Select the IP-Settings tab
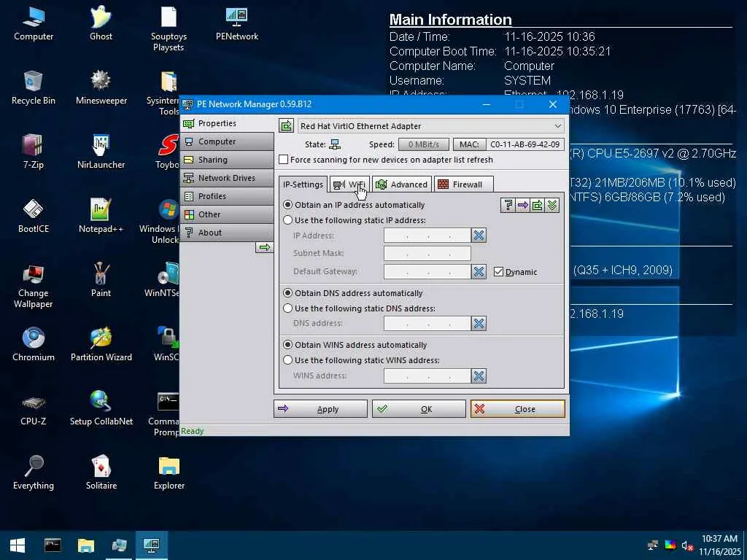Screen dimensions: 747x560 click(303, 184)
